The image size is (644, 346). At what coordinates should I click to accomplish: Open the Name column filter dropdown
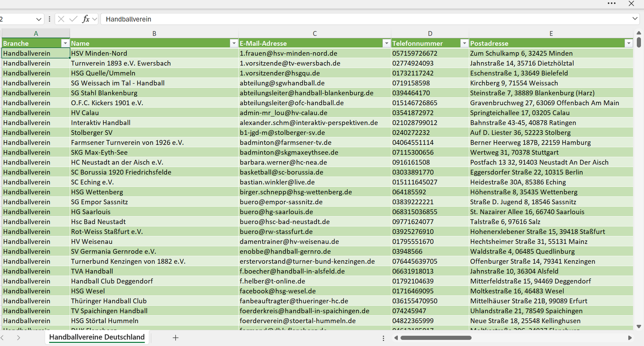234,43
